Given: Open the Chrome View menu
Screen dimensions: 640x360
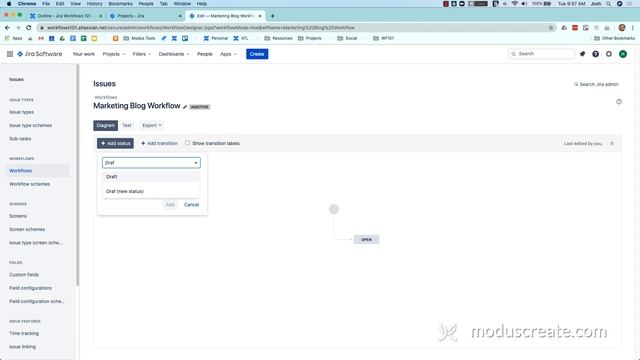Looking at the screenshot, I should (x=76, y=4).
